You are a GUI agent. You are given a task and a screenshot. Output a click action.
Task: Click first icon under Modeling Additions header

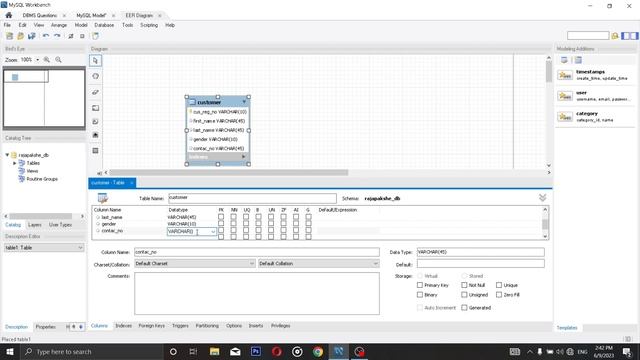(x=564, y=60)
